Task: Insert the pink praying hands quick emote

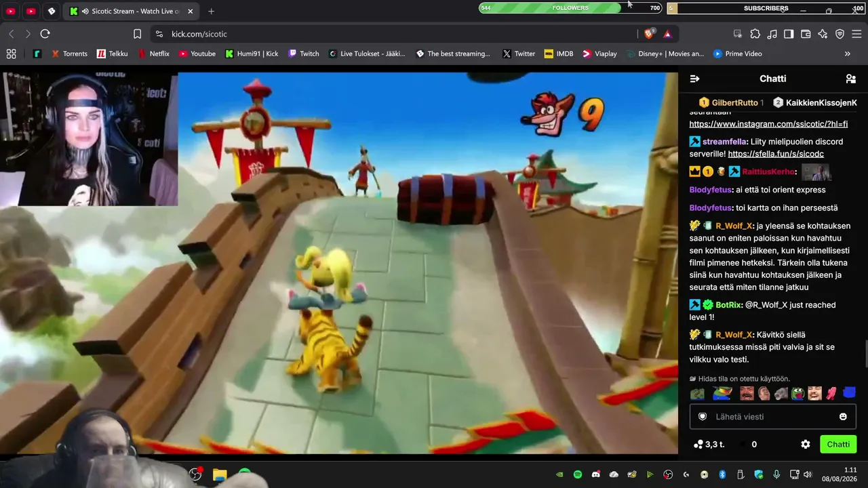Action: (831, 393)
